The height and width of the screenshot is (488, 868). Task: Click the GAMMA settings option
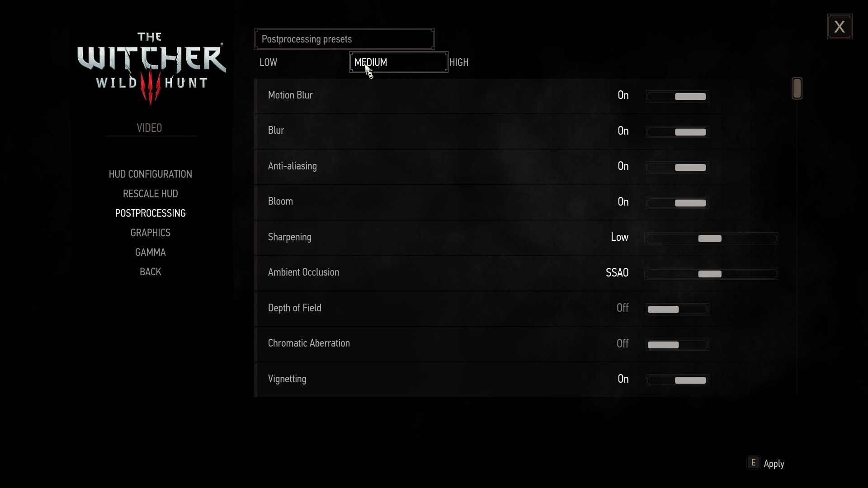click(150, 252)
